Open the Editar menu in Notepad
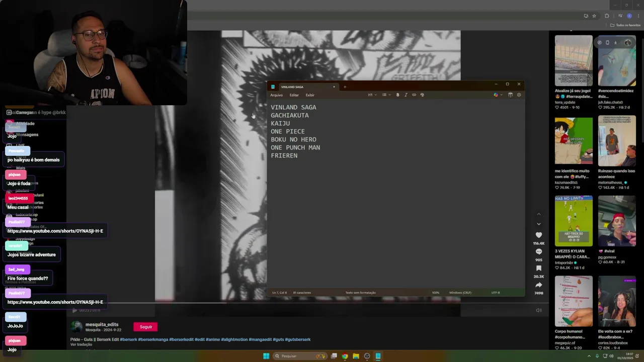The image size is (644, 362). [294, 95]
